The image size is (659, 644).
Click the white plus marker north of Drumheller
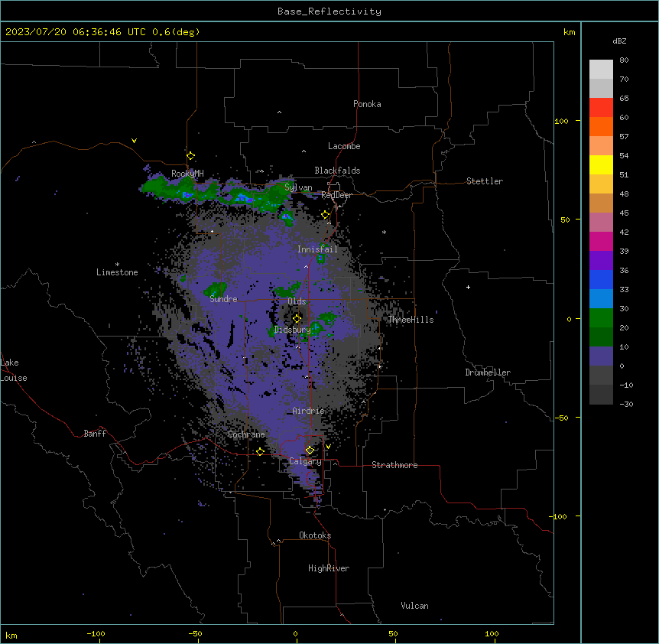pos(468,287)
